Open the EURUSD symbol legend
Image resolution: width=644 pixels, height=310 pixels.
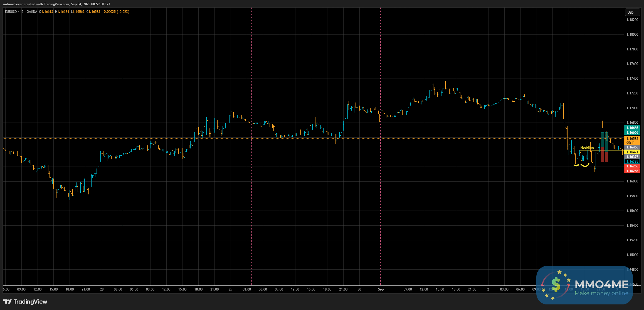[11, 12]
